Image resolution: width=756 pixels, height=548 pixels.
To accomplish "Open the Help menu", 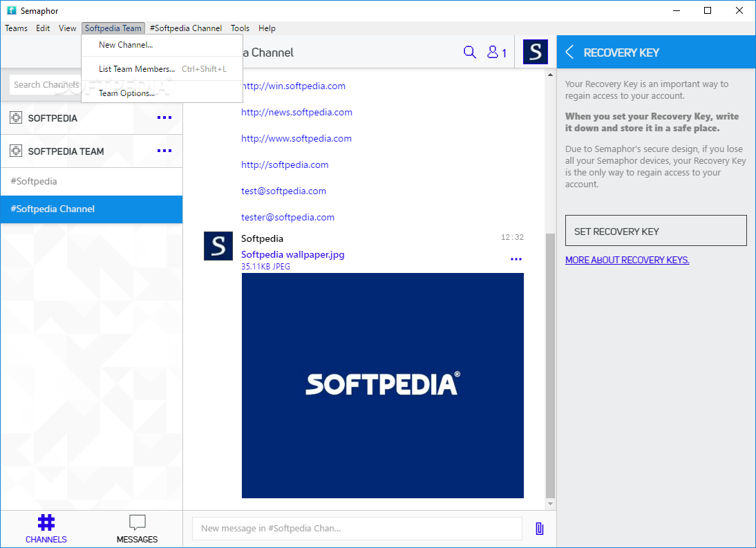I will click(267, 28).
